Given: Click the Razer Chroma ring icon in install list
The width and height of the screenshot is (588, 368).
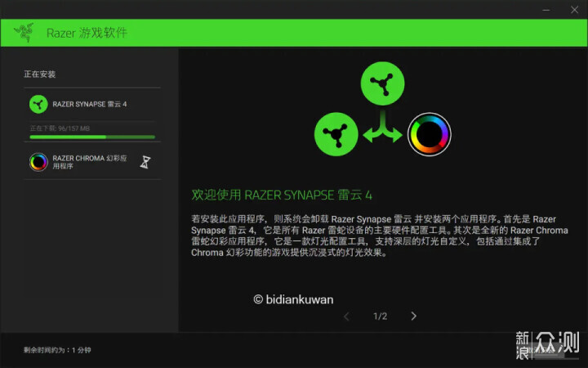Looking at the screenshot, I should pyautogui.click(x=38, y=162).
